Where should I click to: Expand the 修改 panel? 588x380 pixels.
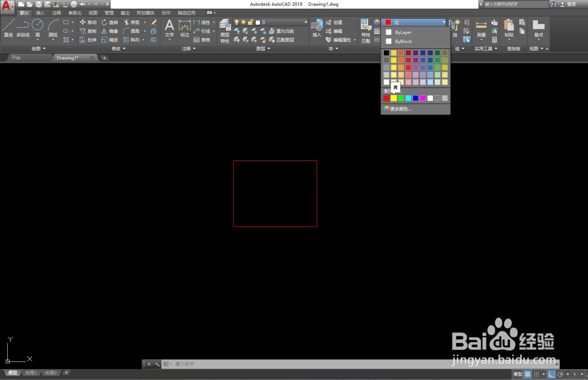pos(119,49)
